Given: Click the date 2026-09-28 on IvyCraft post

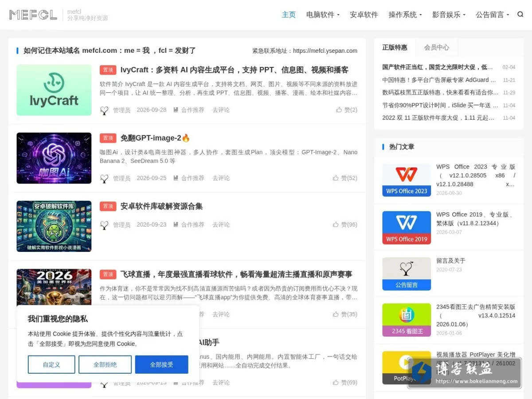Looking at the screenshot, I should (152, 110).
